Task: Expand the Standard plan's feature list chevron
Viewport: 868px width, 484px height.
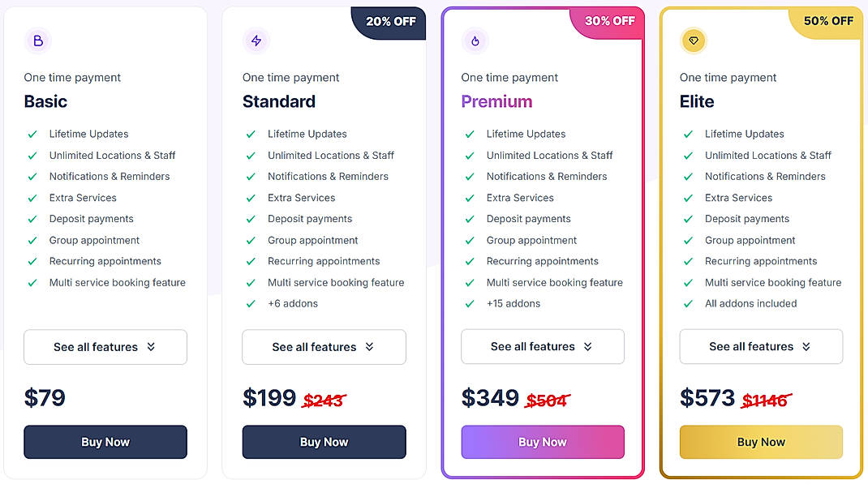Action: tap(324, 346)
